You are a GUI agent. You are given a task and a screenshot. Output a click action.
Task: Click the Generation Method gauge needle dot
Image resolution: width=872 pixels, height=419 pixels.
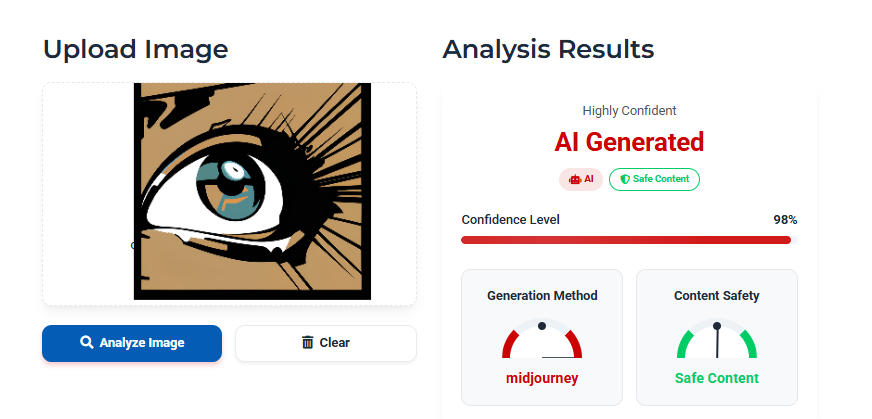coord(542,326)
